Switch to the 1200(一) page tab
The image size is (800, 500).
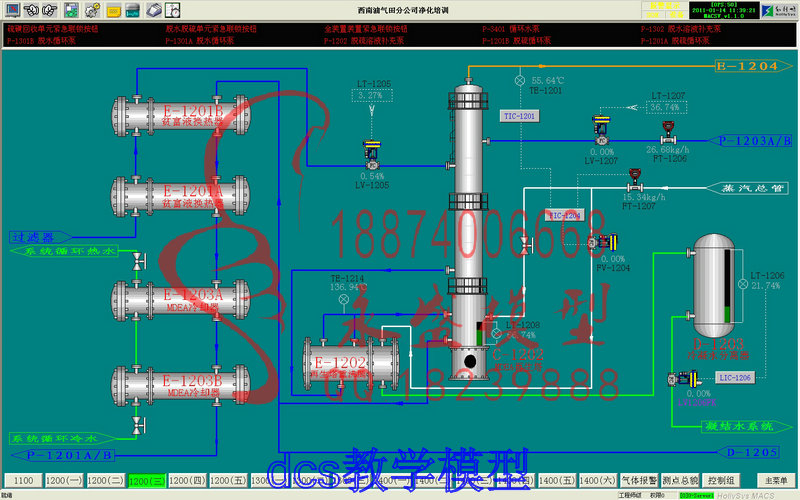[64, 480]
